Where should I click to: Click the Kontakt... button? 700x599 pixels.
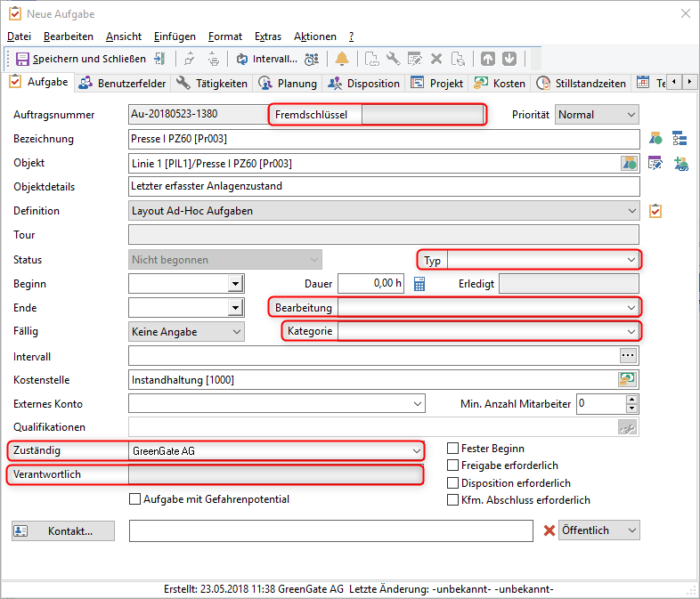(x=63, y=530)
